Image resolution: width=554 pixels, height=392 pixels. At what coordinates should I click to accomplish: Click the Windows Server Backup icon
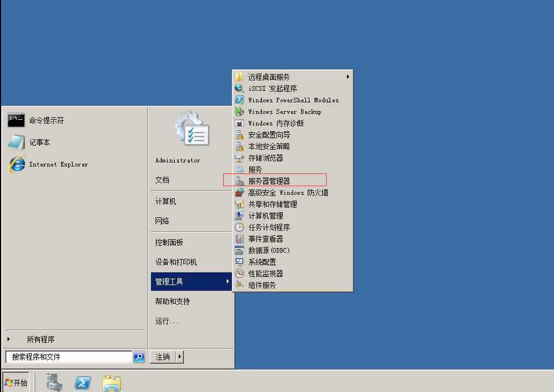pos(239,112)
